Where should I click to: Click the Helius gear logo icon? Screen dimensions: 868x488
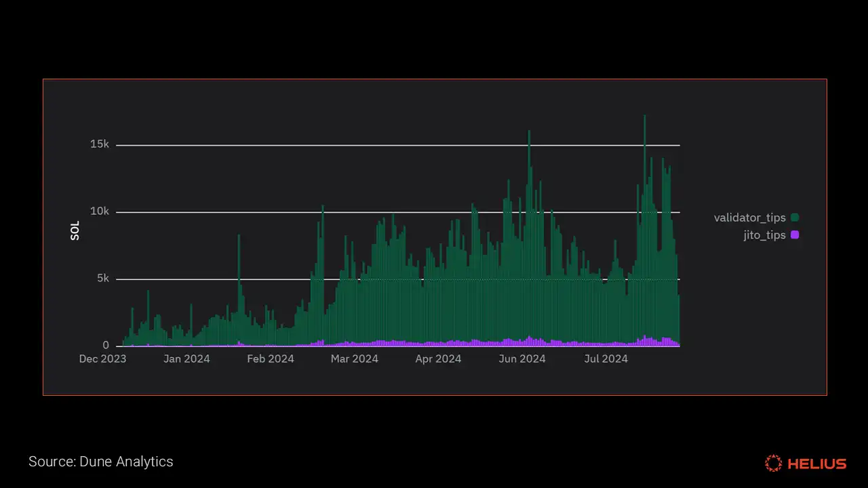(773, 464)
